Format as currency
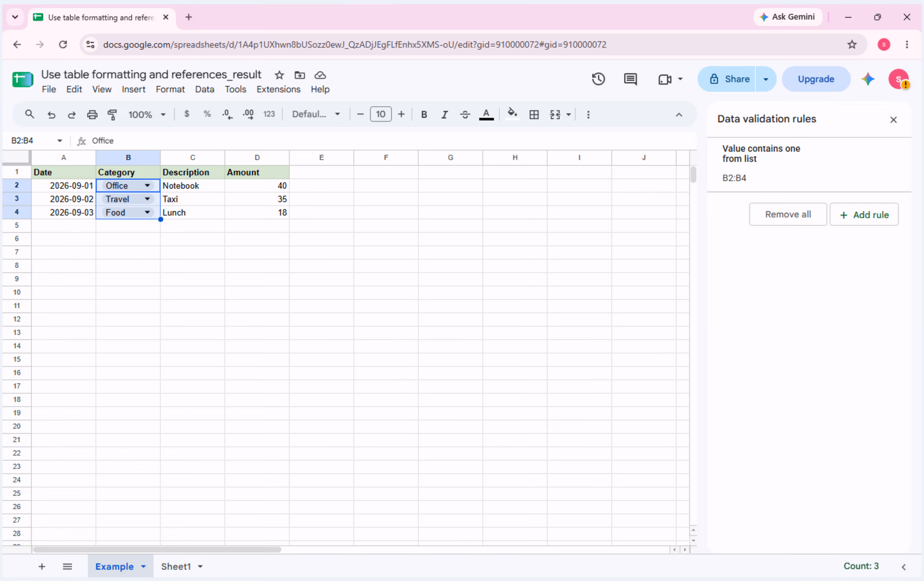 pos(187,114)
